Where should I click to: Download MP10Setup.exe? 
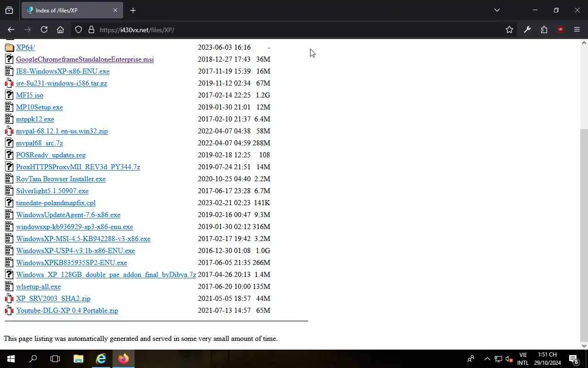pyautogui.click(x=40, y=107)
